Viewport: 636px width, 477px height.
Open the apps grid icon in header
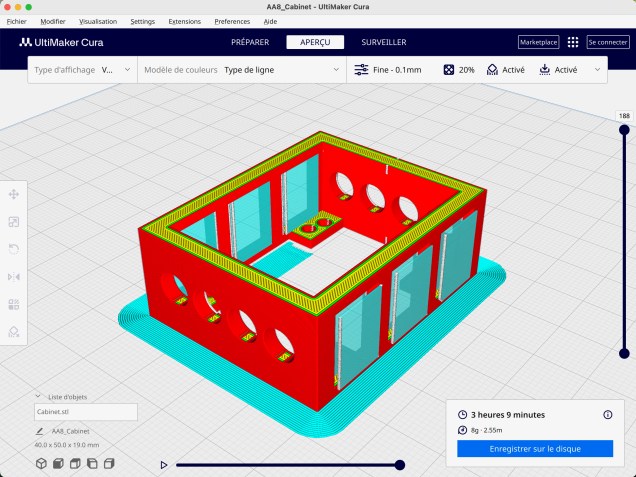pyautogui.click(x=573, y=43)
